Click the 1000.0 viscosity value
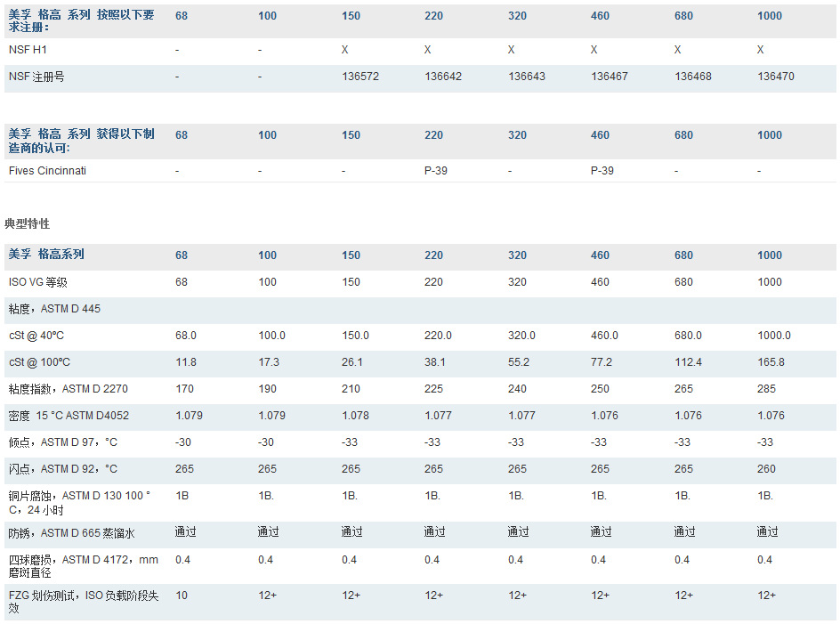The height and width of the screenshot is (624, 840). click(774, 336)
